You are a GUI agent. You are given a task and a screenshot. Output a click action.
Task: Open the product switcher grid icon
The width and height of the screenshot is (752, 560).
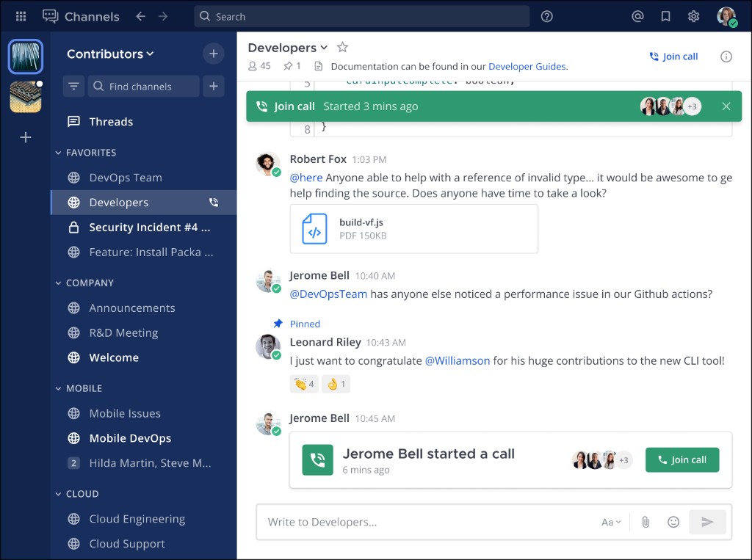21,16
